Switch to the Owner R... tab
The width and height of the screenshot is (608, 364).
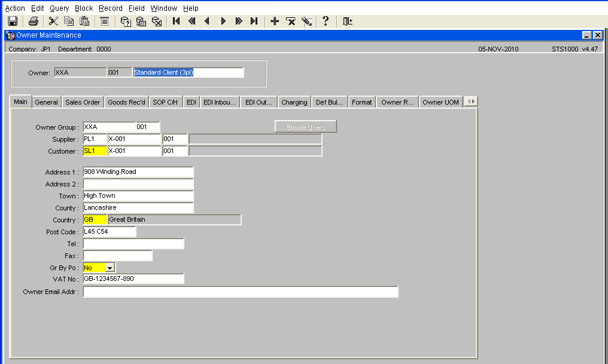tap(397, 102)
